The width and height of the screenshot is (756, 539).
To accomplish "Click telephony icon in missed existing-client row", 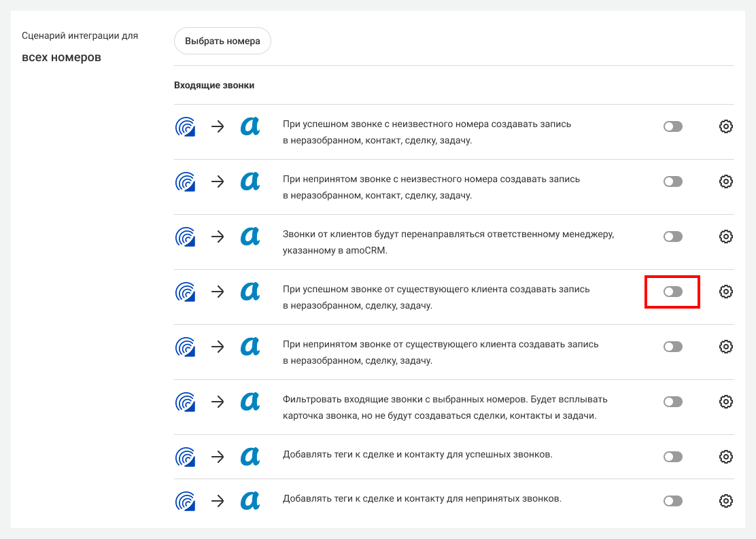I will click(185, 347).
